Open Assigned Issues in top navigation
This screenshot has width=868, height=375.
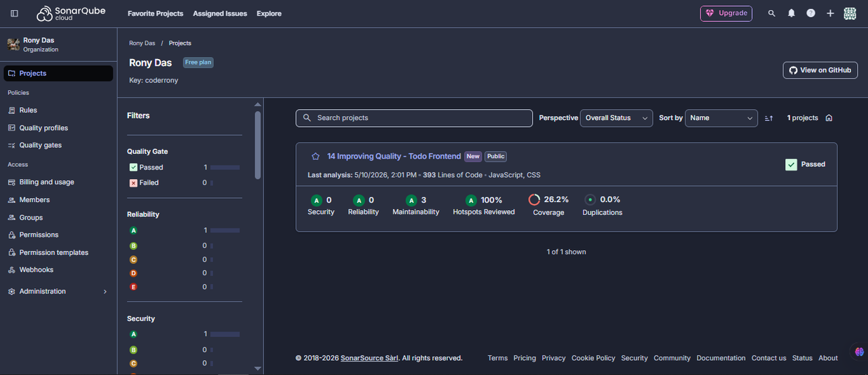point(220,14)
